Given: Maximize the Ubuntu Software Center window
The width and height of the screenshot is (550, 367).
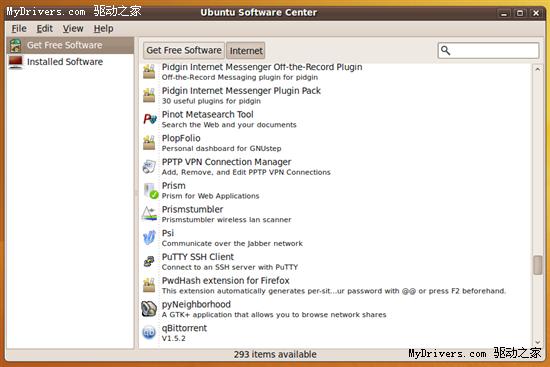Looking at the screenshot, I should click(520, 13).
